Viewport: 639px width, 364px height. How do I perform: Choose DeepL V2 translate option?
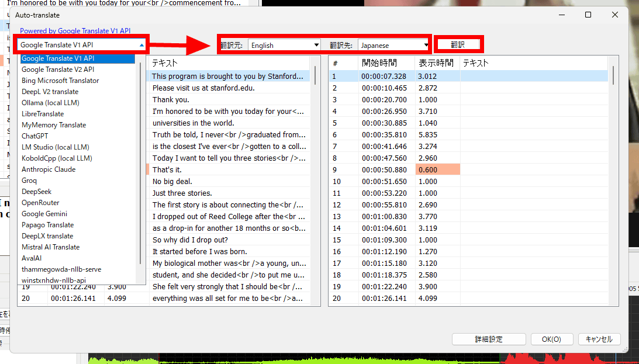tap(50, 92)
